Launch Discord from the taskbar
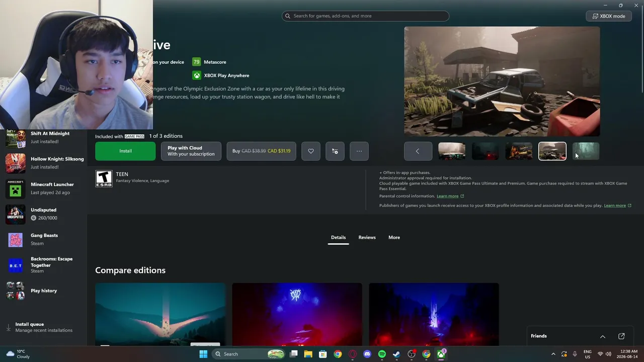Screen dimensions: 644x362 coord(367,354)
